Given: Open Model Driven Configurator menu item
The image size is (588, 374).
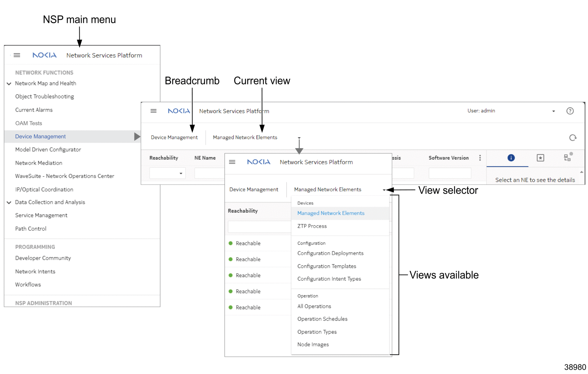Looking at the screenshot, I should (48, 150).
